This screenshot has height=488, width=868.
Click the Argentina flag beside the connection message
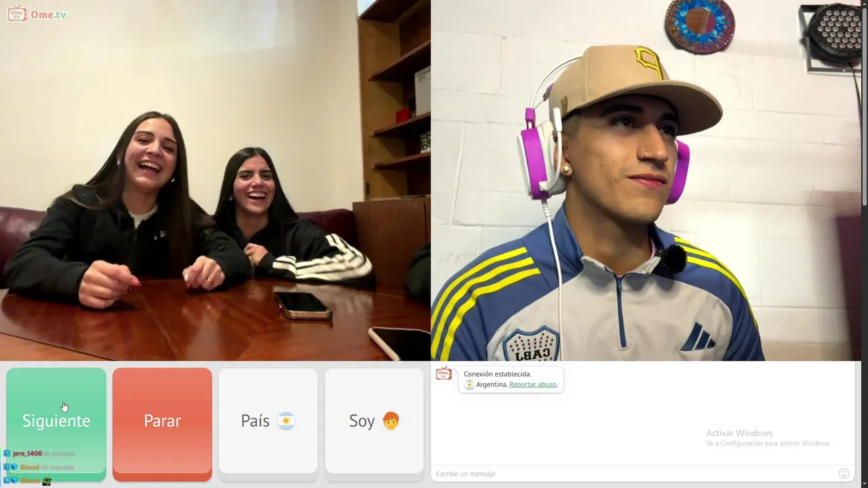pyautogui.click(x=469, y=384)
